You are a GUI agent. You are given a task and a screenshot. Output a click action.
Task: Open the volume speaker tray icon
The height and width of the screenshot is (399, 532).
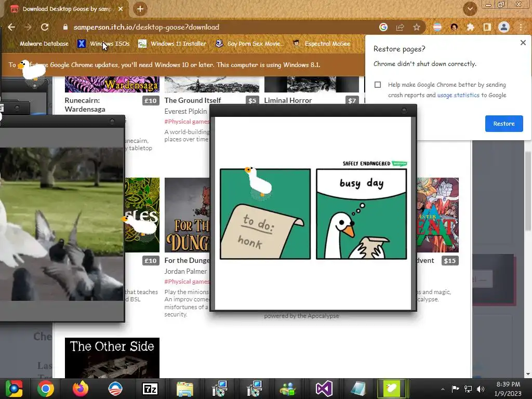click(481, 389)
